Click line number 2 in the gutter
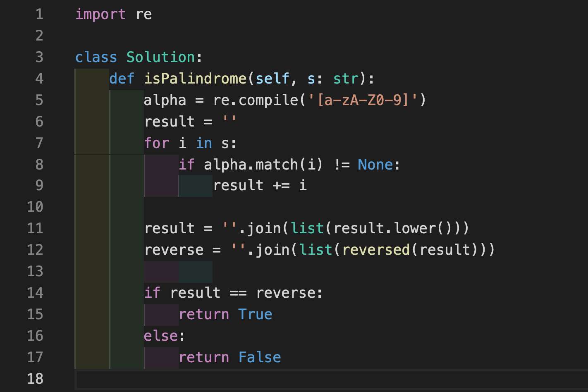Screen dimensions: 588x392 (39, 36)
